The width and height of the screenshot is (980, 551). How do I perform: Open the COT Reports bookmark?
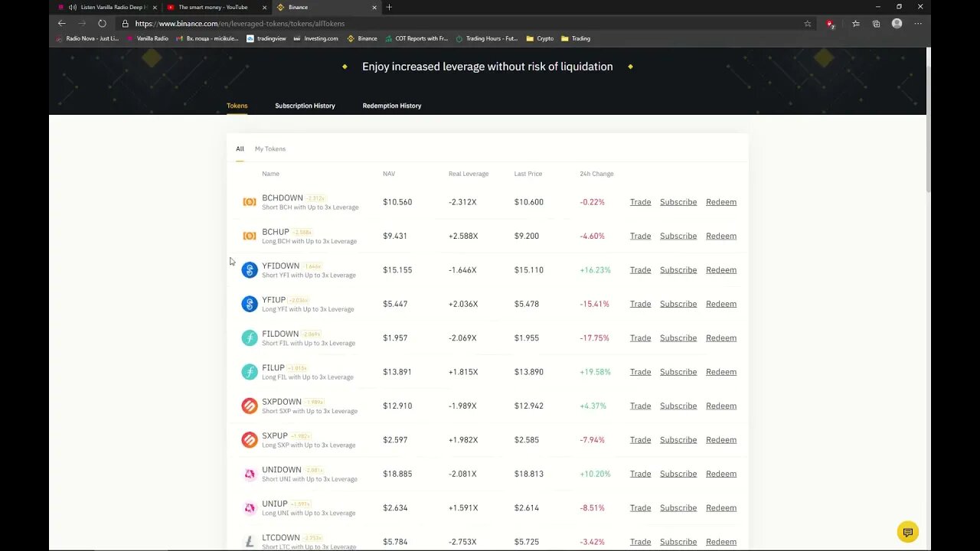(x=416, y=38)
